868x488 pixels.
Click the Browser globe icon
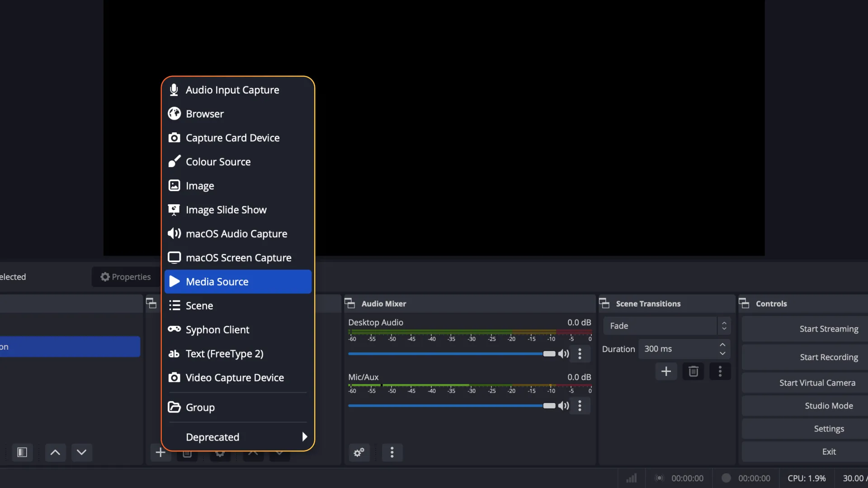174,113
